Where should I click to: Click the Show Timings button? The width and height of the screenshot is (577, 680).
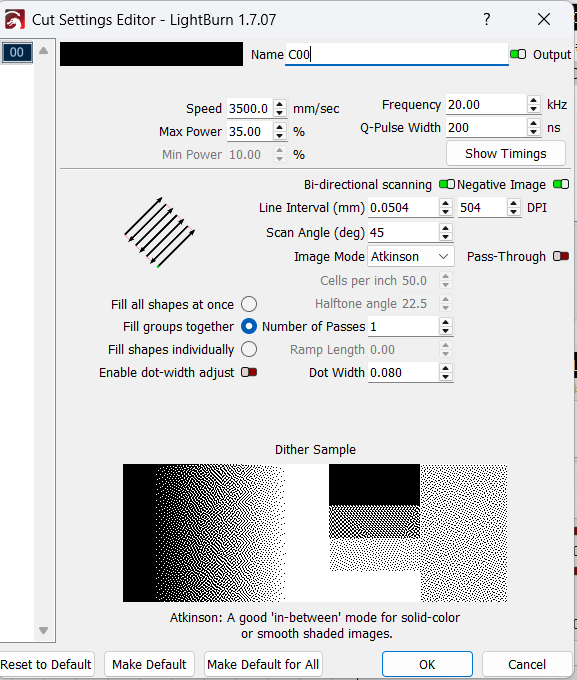tap(506, 154)
